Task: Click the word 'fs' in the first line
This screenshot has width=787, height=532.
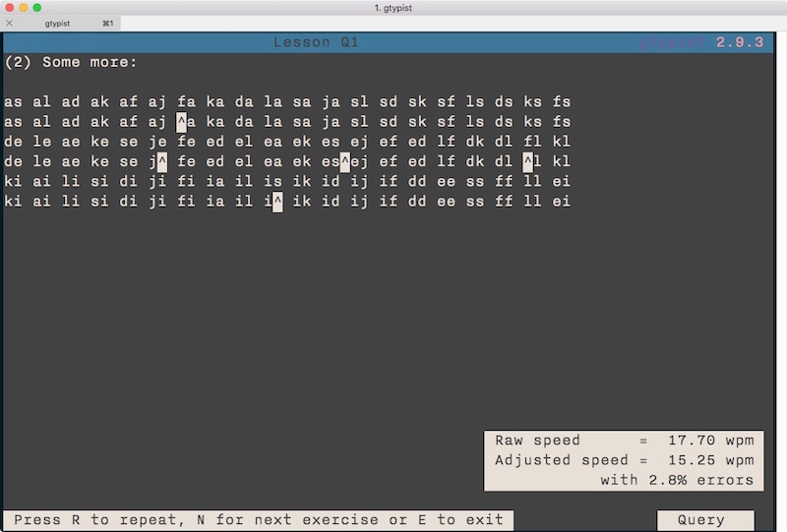Action: point(562,102)
